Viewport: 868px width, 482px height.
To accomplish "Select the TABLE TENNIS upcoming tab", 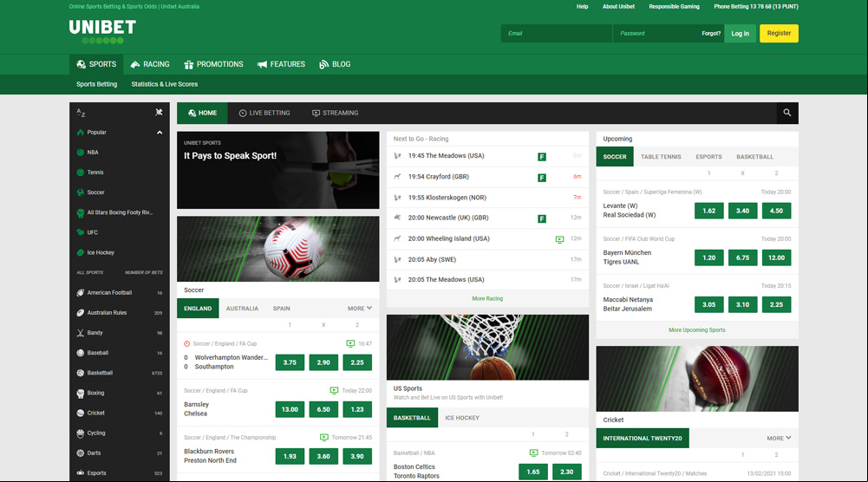I will coord(661,157).
